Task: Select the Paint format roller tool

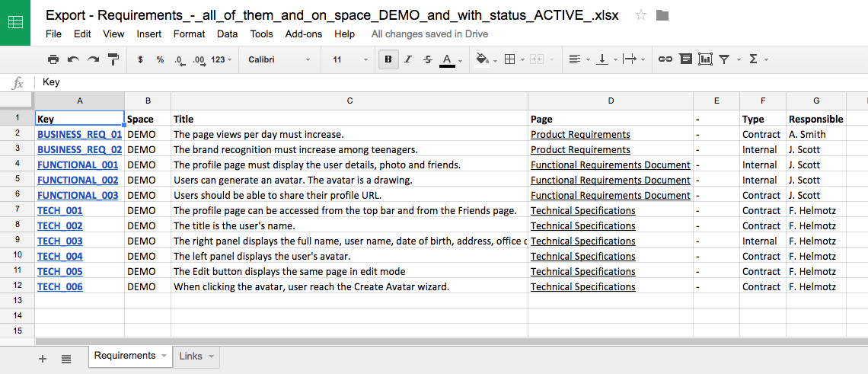Action: 113,59
